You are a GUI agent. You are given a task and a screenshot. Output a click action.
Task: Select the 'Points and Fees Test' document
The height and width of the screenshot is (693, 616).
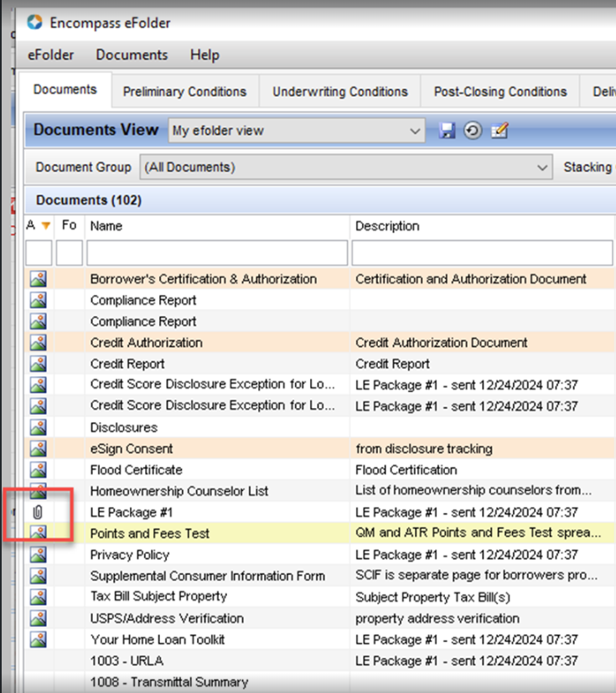tap(149, 534)
